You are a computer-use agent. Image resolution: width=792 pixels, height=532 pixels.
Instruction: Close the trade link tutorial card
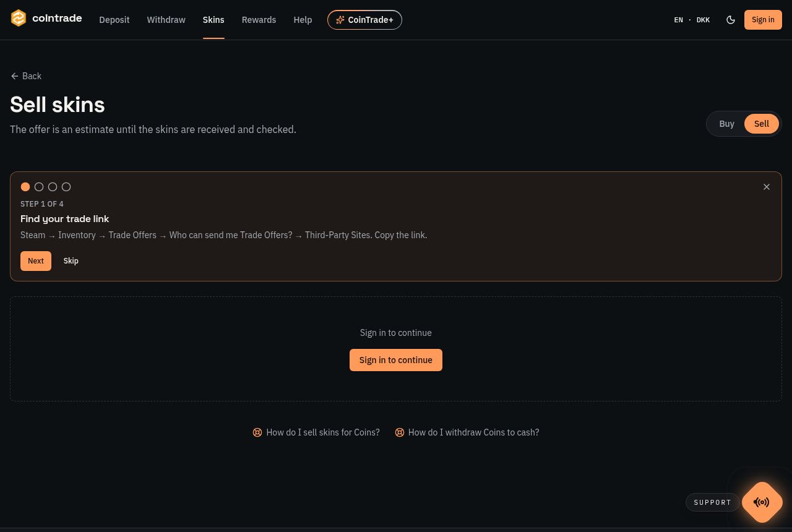point(767,187)
